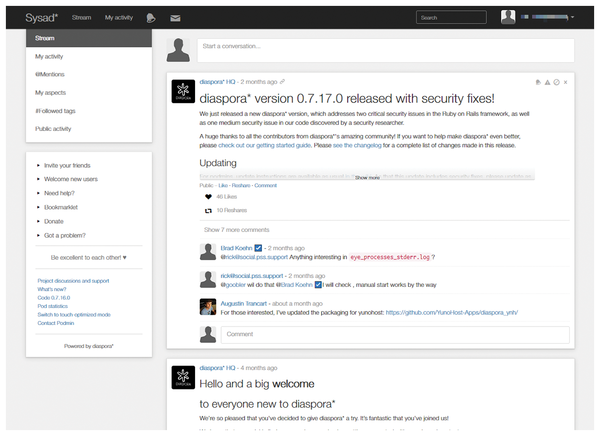
Task: Expand post with Show more
Action: coord(367,178)
